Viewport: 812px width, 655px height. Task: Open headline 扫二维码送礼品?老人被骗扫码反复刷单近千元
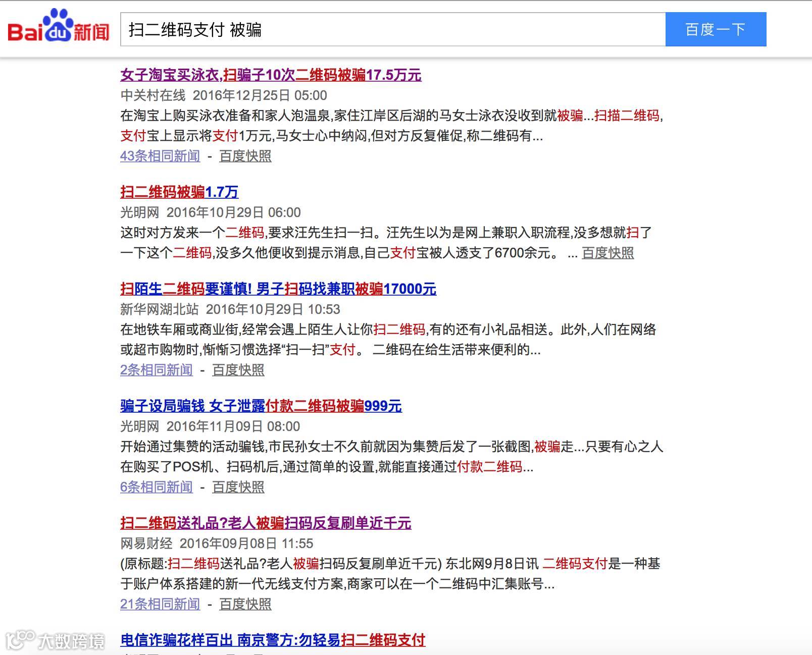click(266, 523)
